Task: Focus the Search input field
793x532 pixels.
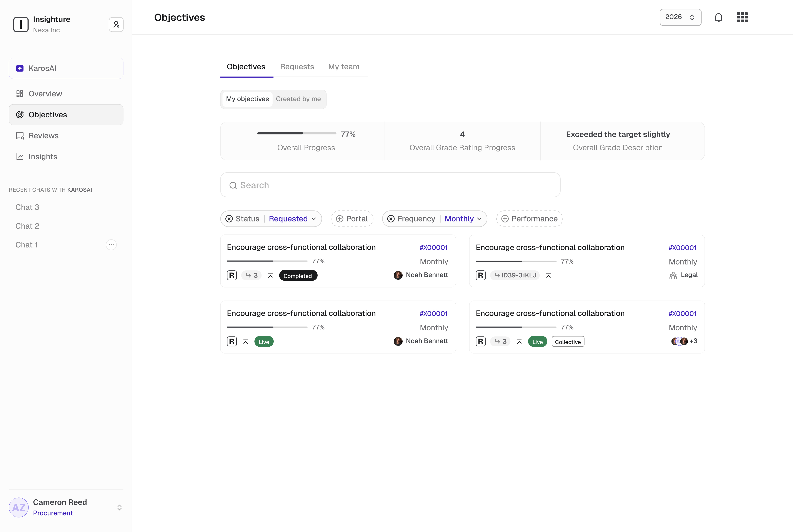Action: pos(390,185)
